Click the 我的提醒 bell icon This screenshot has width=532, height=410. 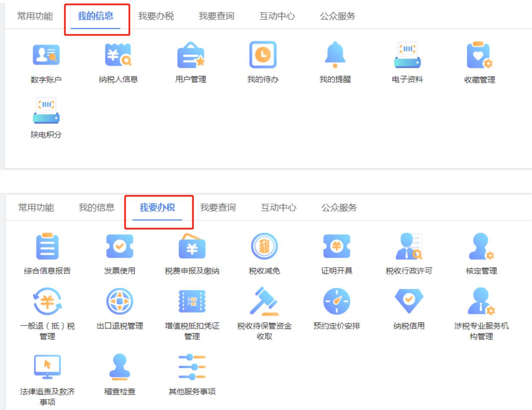click(335, 55)
